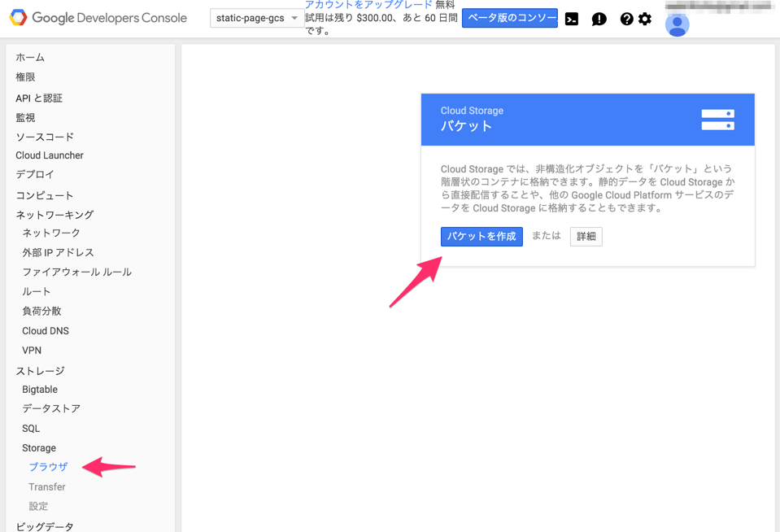This screenshot has height=532, width=780.
Task: Open the settings gear icon
Action: click(645, 19)
